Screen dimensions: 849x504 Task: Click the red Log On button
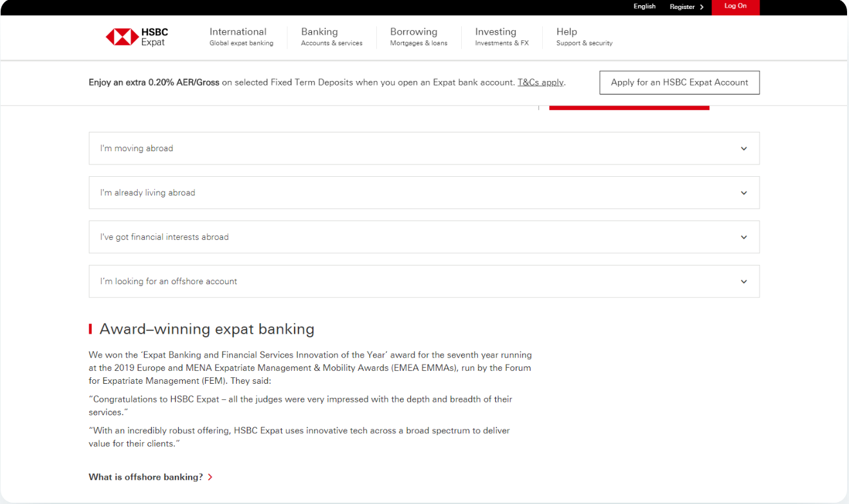735,6
